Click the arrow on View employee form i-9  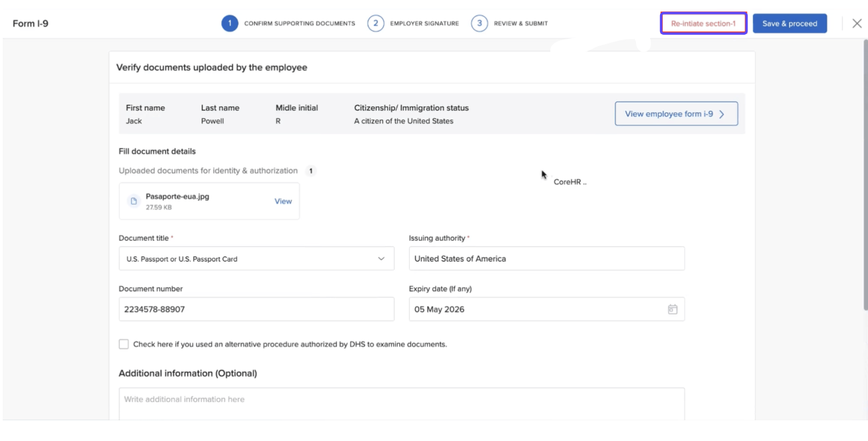coord(722,114)
